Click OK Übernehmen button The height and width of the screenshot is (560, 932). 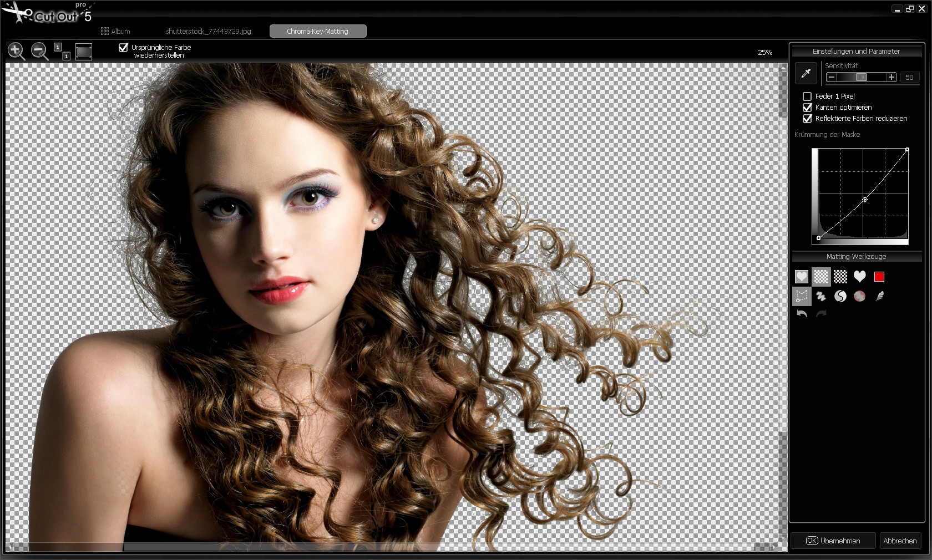(833, 541)
